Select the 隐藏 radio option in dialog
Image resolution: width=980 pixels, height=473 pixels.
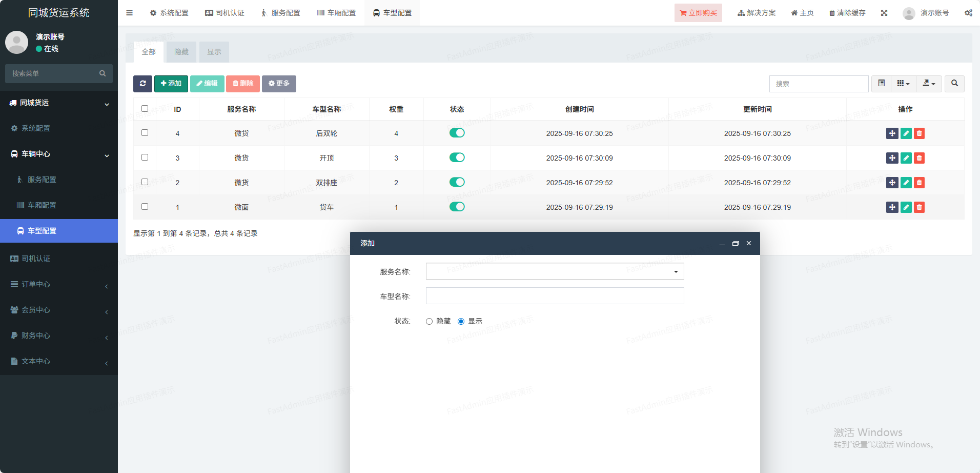(429, 322)
